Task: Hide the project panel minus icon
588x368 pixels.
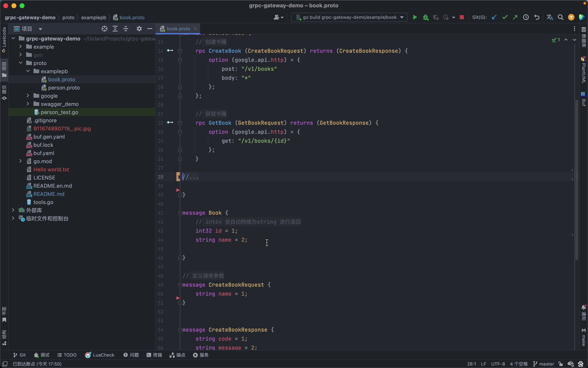Action: [x=150, y=29]
